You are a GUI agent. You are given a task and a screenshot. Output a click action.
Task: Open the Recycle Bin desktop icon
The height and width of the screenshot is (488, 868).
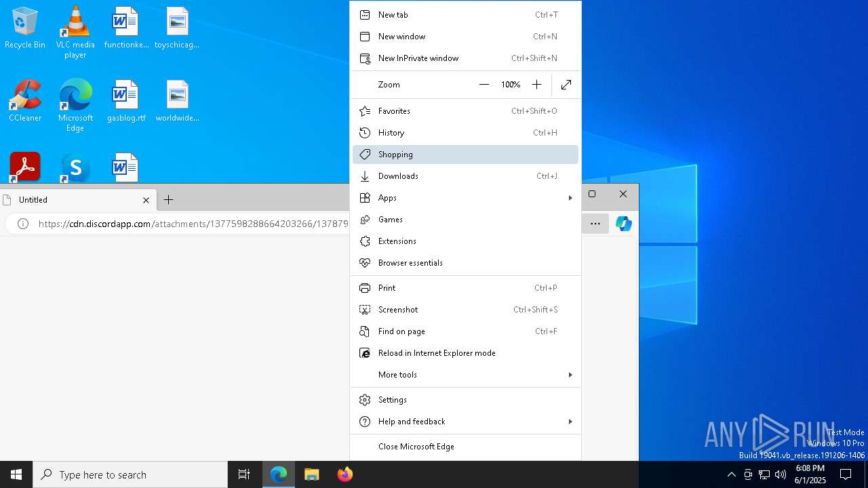[x=25, y=28]
